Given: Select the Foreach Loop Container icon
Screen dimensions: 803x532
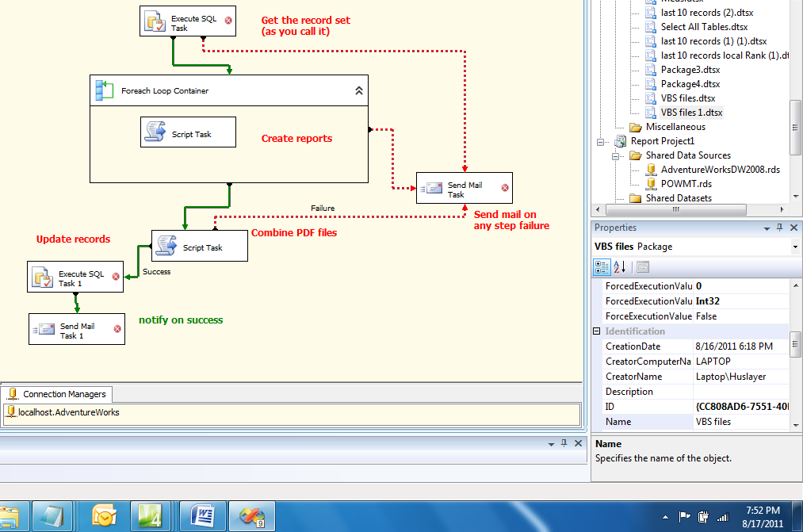Looking at the screenshot, I should (x=105, y=90).
